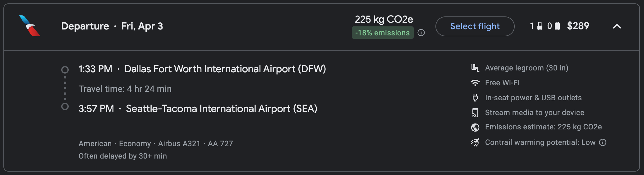The image size is (644, 175).
Task: Click the 225 kg CO2e header text
Action: click(384, 19)
